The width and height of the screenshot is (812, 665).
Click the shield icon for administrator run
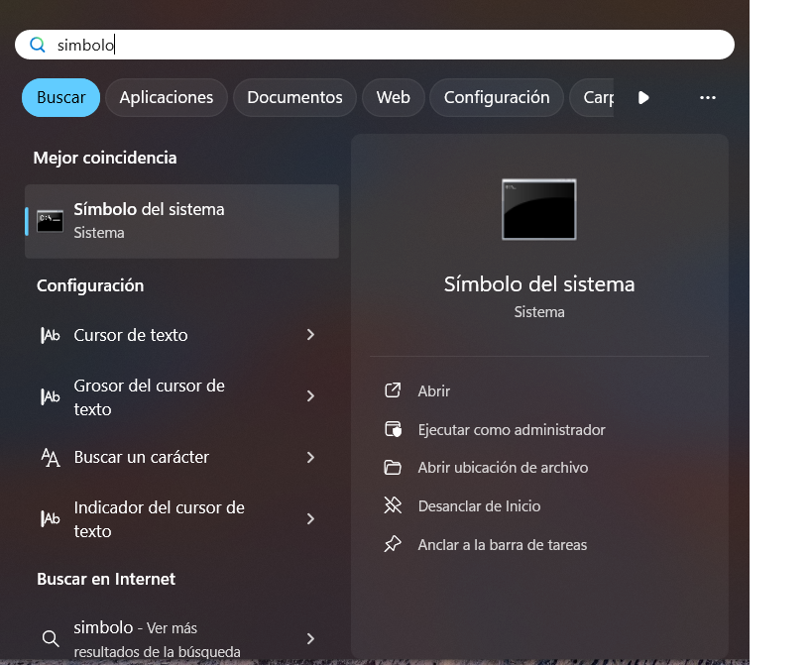tap(393, 429)
